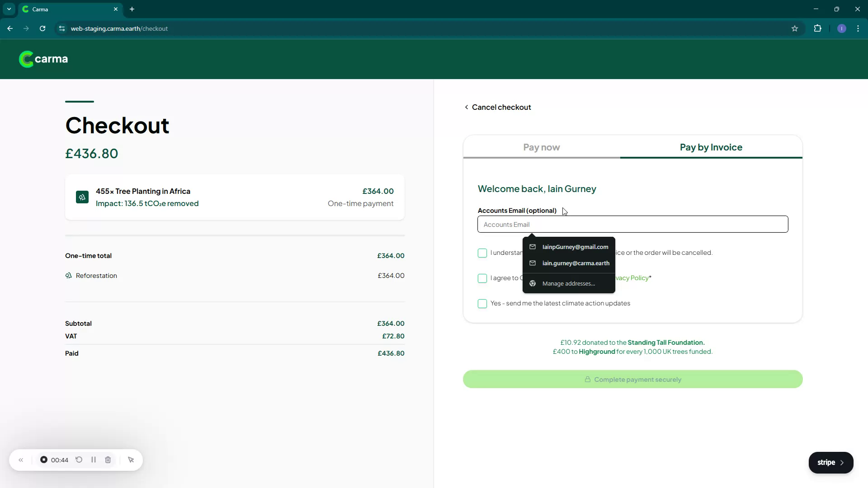Check the Privacy Policy agreement checkbox
The height and width of the screenshot is (488, 868).
[482, 278]
